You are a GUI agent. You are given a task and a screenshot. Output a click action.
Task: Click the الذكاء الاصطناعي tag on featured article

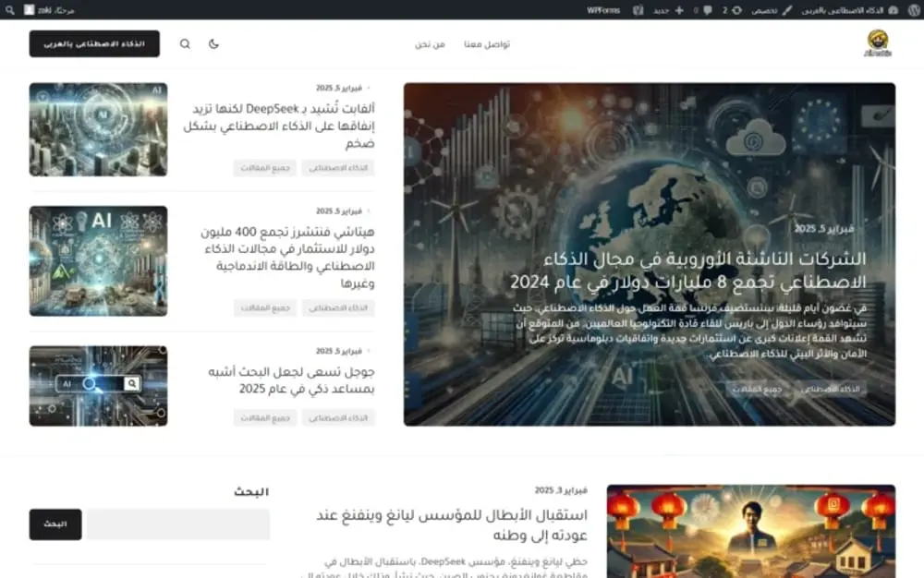click(x=831, y=389)
